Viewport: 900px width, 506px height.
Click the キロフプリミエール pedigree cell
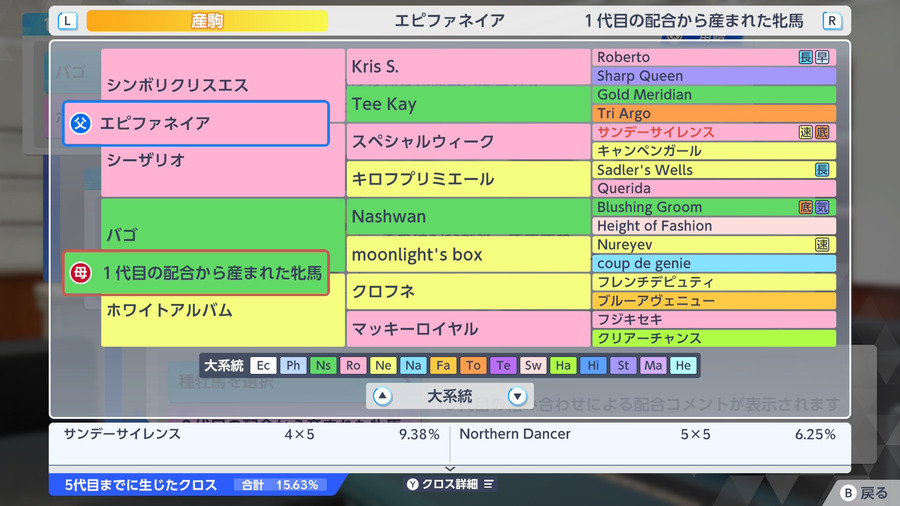(468, 179)
